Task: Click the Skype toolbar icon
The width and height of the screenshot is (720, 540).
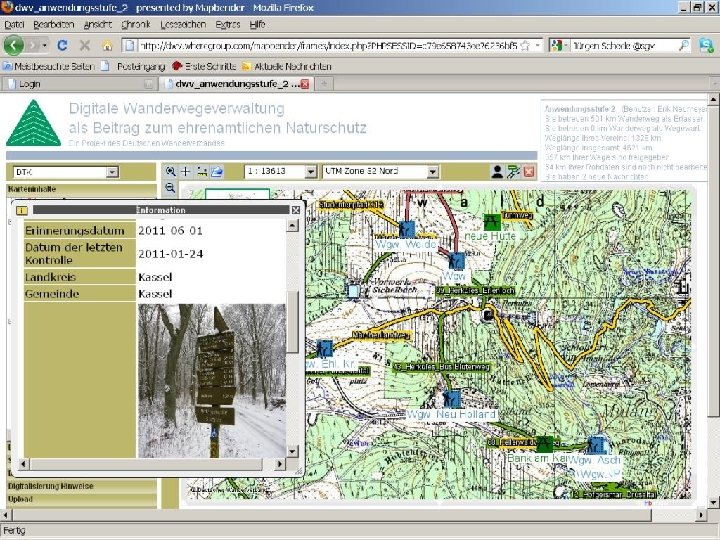Action: click(706, 45)
